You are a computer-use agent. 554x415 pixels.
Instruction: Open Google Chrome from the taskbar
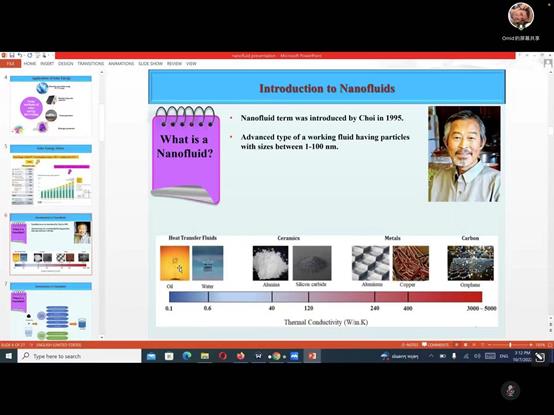tap(276, 356)
